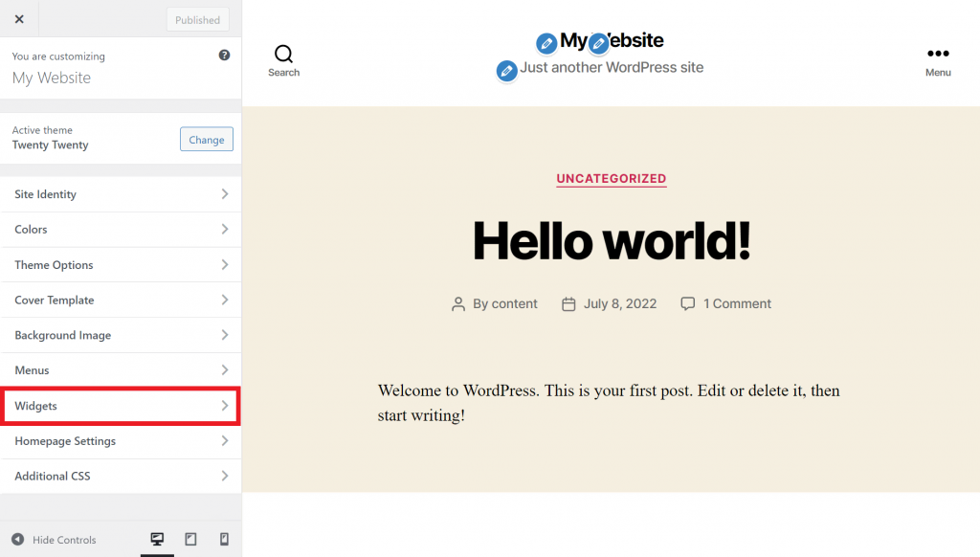
Task: Hide Controls using the collapse arrow
Action: [17, 540]
